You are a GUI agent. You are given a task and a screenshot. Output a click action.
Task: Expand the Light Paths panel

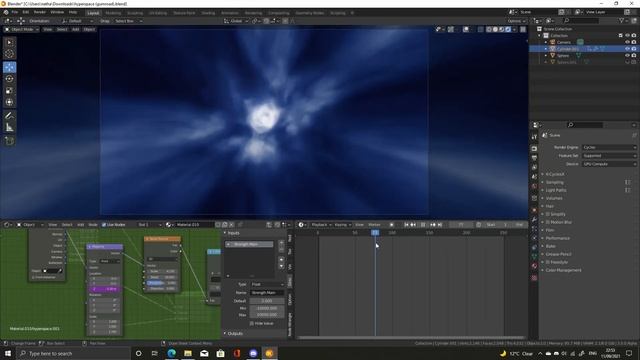click(556, 190)
